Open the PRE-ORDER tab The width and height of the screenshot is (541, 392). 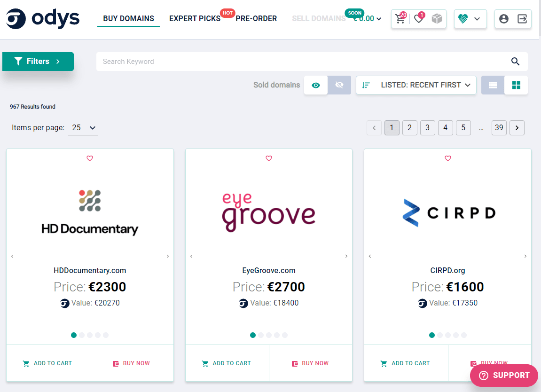tap(256, 18)
